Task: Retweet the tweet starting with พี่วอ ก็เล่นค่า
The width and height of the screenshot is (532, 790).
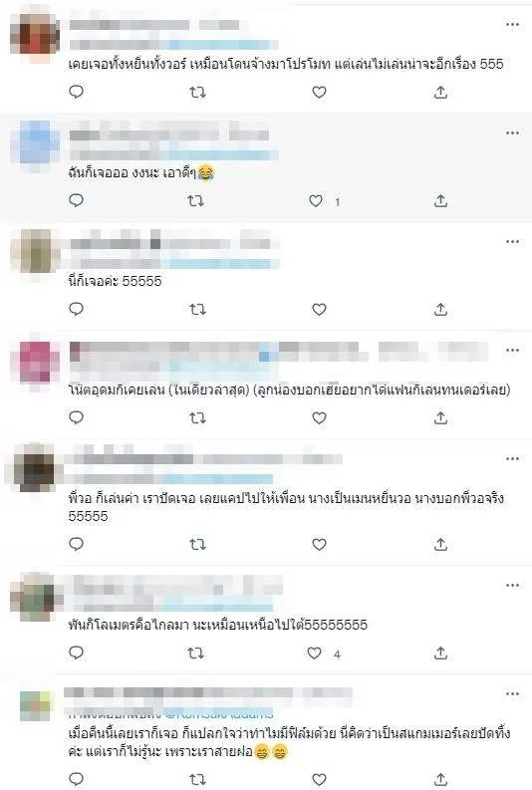Action: pyautogui.click(x=197, y=544)
